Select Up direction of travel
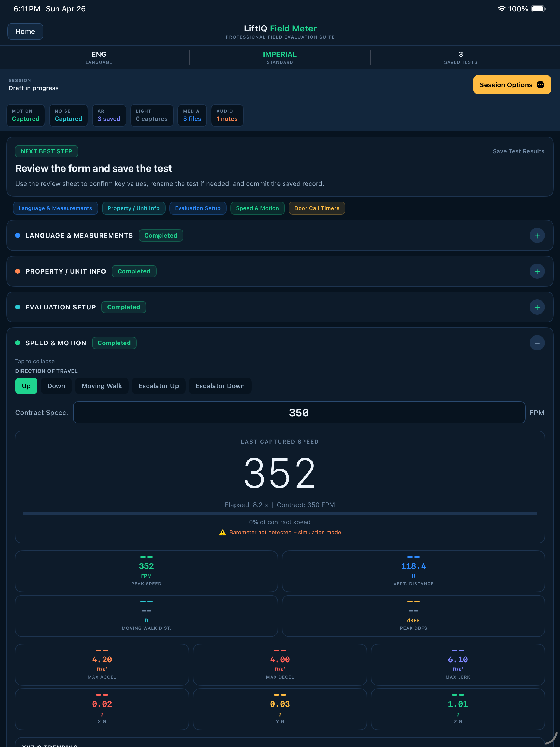Screen dimensions: 560x747 26,386
